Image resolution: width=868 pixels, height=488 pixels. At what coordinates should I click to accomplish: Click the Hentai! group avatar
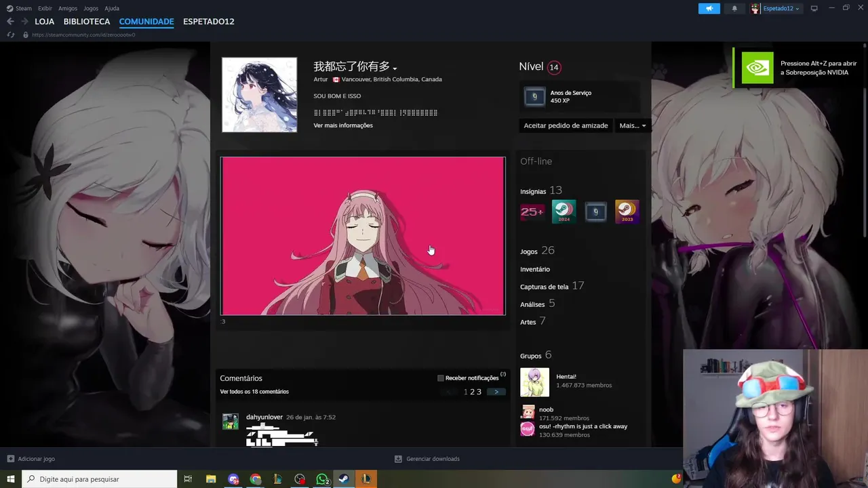[534, 382]
